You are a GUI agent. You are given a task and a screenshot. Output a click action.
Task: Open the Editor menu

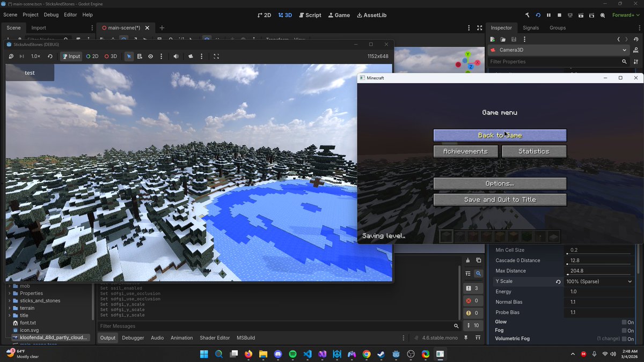click(x=70, y=15)
